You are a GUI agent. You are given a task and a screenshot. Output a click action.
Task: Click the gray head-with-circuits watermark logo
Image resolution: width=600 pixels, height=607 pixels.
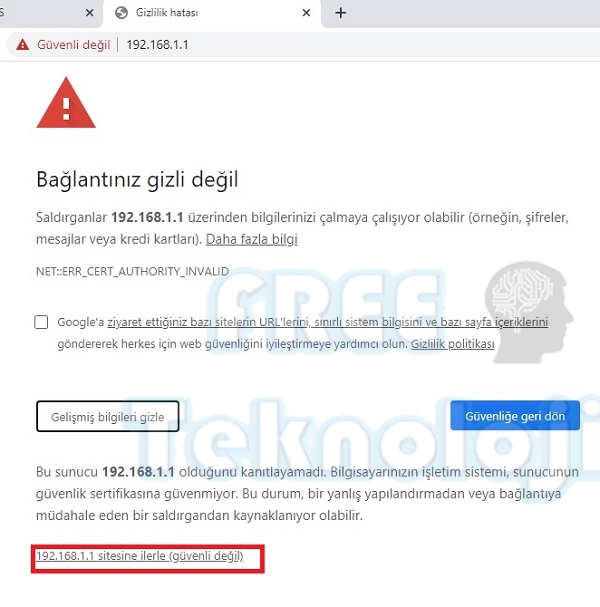[528, 312]
